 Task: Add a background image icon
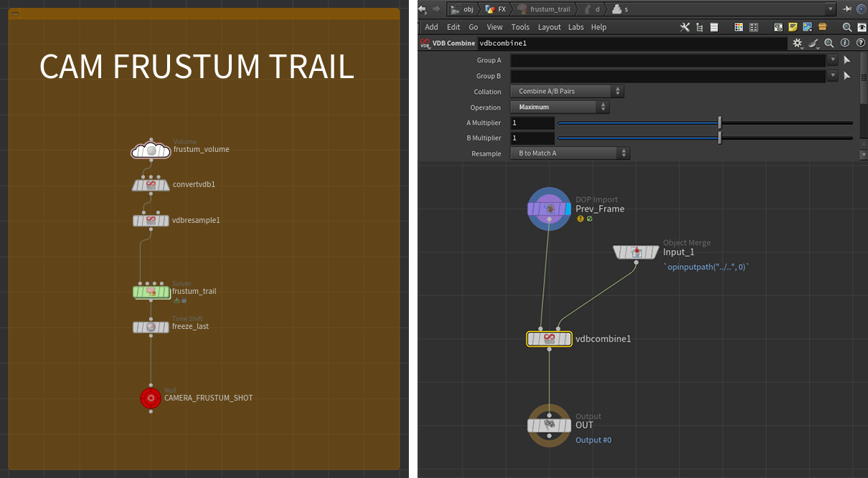tap(808, 27)
